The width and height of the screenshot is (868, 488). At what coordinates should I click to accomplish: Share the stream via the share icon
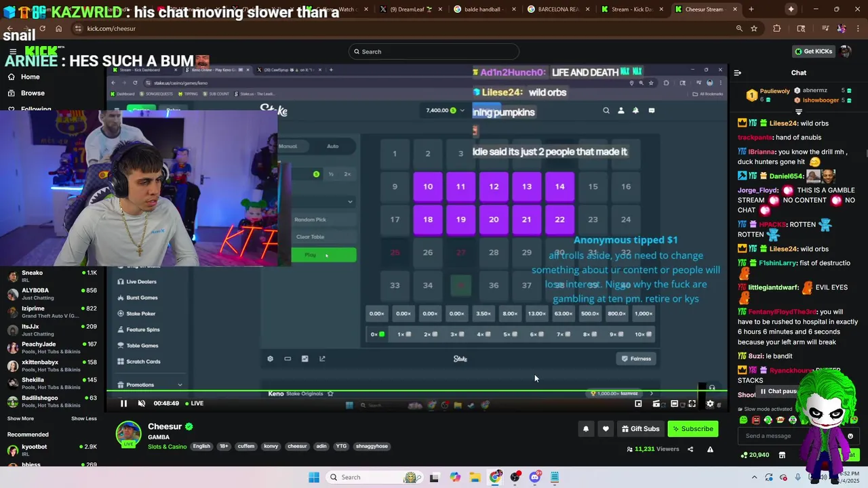click(x=690, y=449)
